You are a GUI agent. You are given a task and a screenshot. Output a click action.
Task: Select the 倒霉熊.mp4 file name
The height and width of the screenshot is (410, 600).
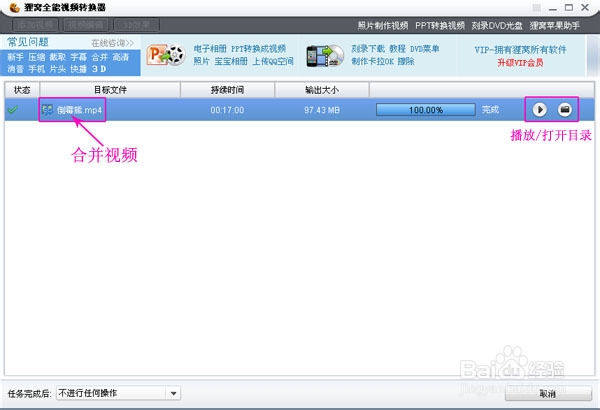coord(79,110)
